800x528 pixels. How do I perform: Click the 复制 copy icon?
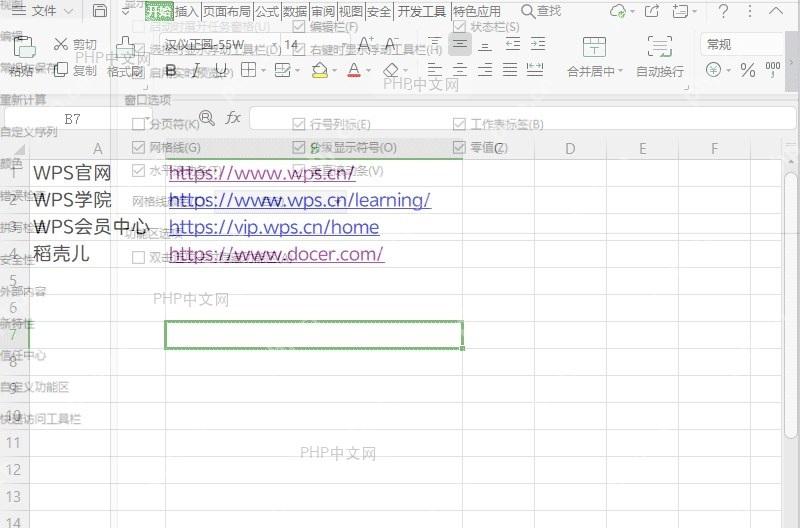[61, 70]
